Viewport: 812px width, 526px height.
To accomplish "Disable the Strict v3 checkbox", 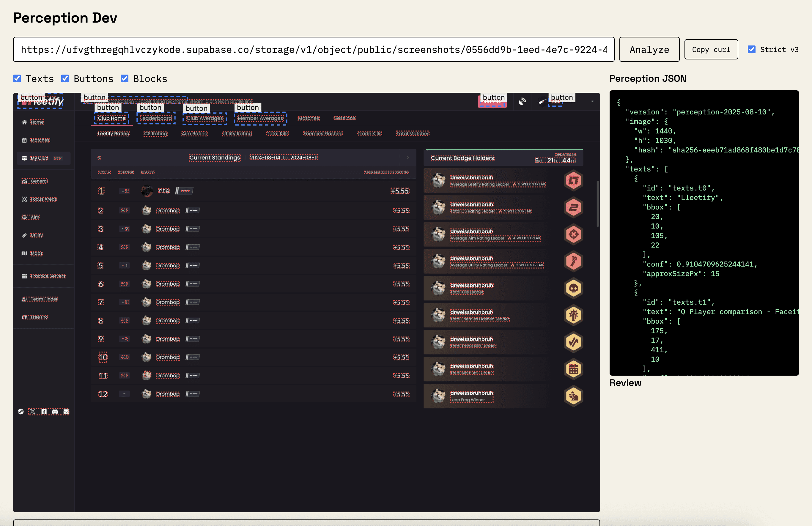I will point(752,49).
